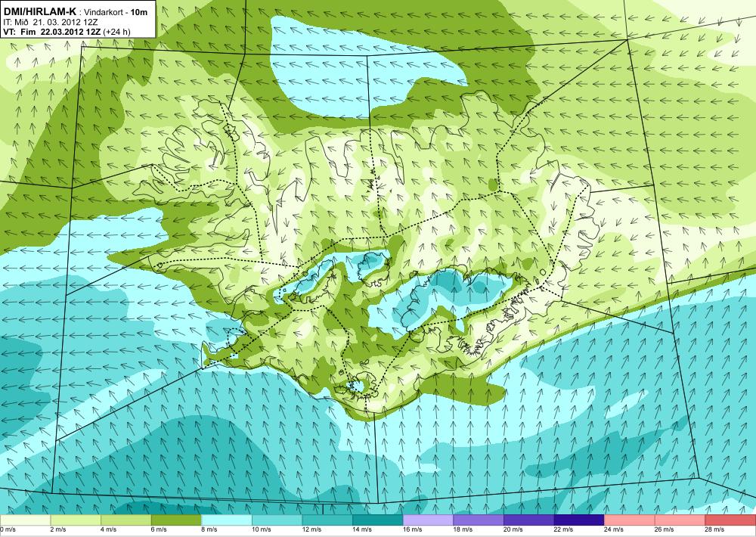756x537 pixels.
Task: Click the 'IT: Mið 21. 03. 2012 12Z' line
Action: [x=51, y=22]
